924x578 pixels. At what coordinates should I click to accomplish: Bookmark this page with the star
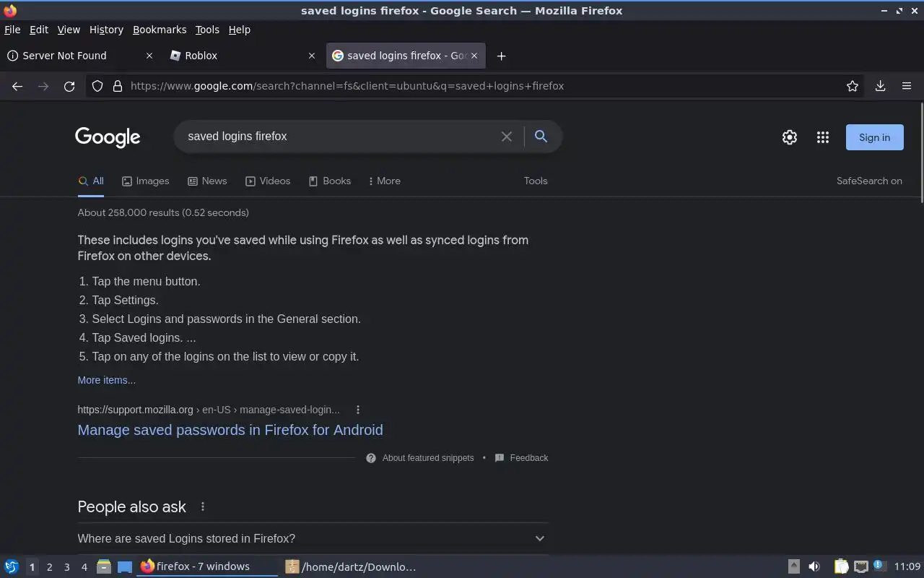point(853,86)
